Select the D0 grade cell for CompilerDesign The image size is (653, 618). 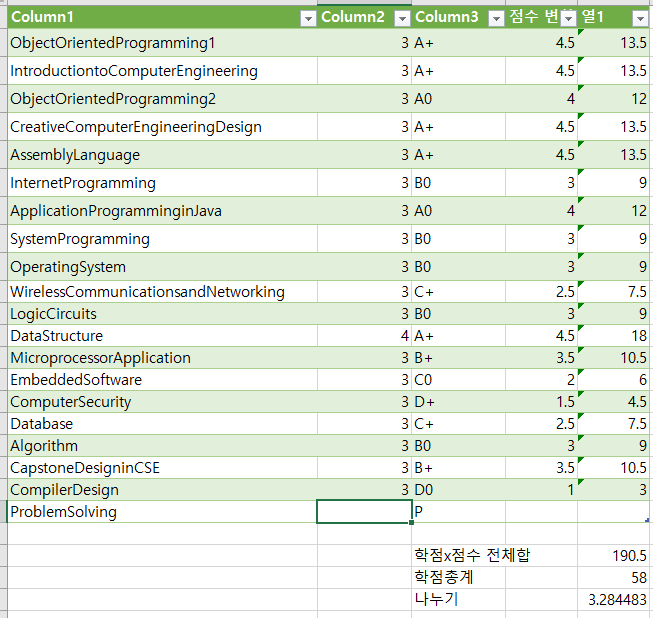click(459, 490)
